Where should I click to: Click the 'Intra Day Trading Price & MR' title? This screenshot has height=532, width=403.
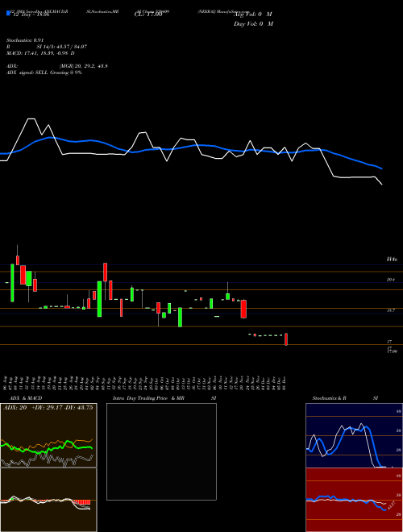[149, 398]
